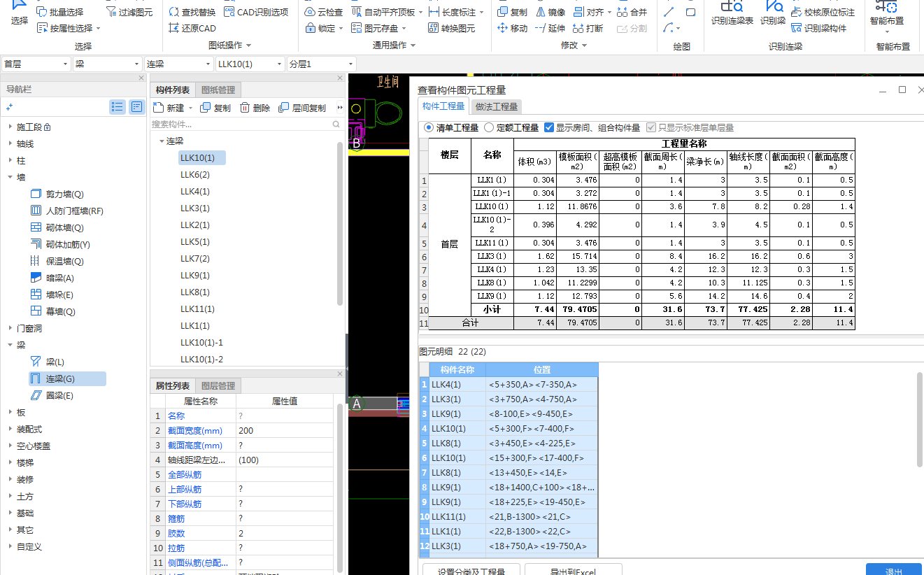924x575 pixels.
Task: Open the 连梁 type dropdown
Action: pyautogui.click(x=178, y=64)
